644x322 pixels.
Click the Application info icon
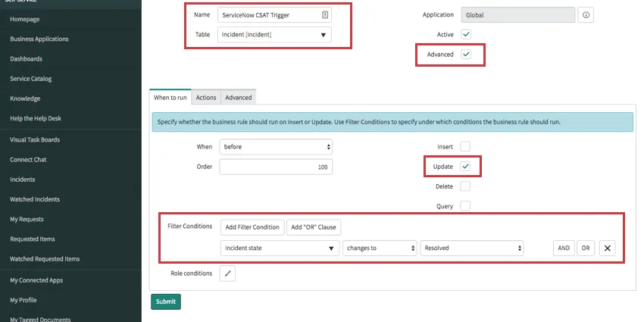[586, 15]
